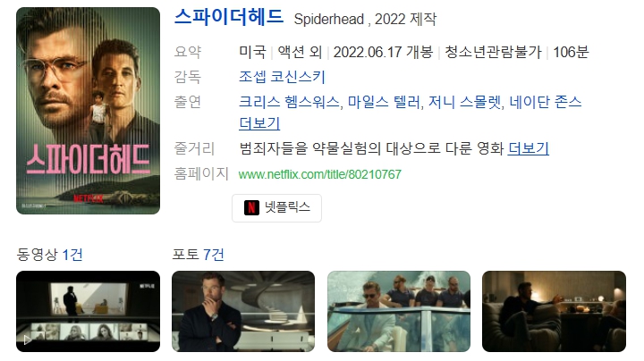Image resolution: width=644 pixels, height=361 pixels.
Task: Select actor 크리스 헴스워스 link
Action: (289, 102)
